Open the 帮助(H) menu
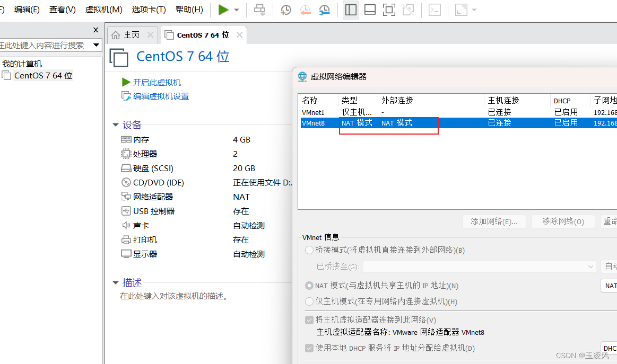 [189, 10]
